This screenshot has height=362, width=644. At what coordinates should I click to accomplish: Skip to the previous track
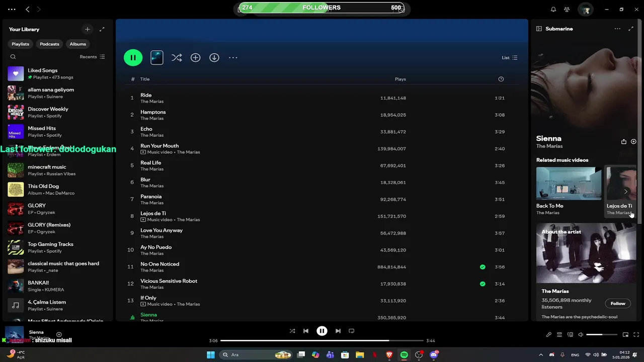tap(306, 331)
